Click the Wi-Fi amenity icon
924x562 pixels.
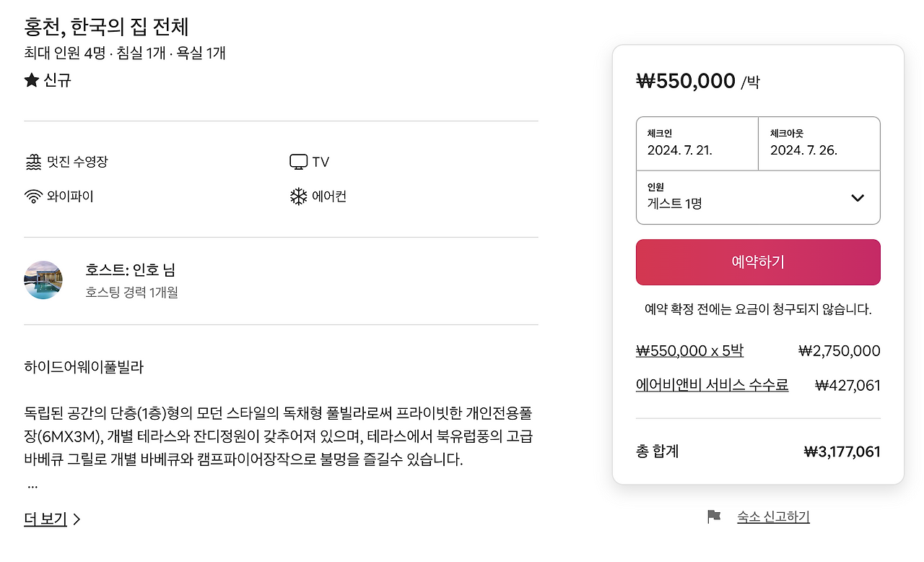32,196
